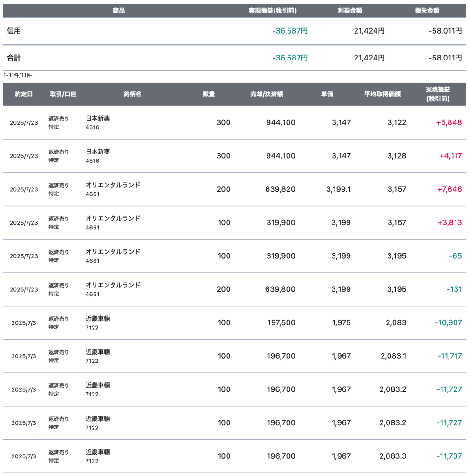The width and height of the screenshot is (469, 476).
Task: Select the 197,500 settlement amount cell
Action: (281, 322)
